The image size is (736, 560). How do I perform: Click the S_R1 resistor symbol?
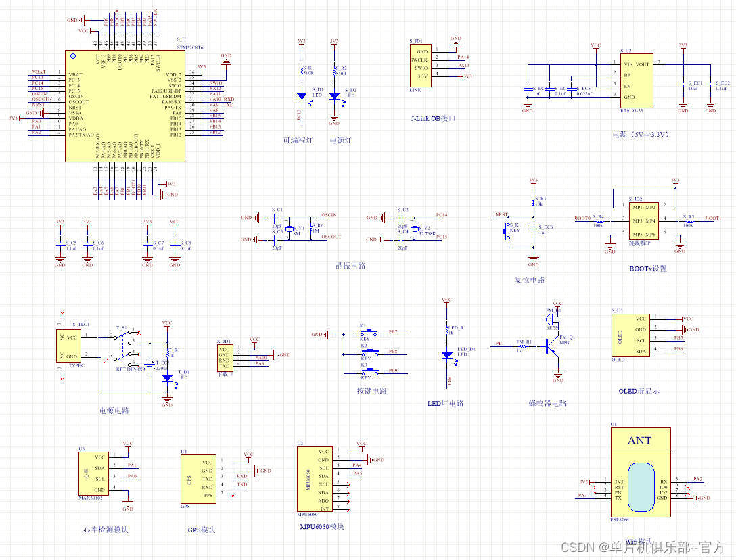(302, 71)
